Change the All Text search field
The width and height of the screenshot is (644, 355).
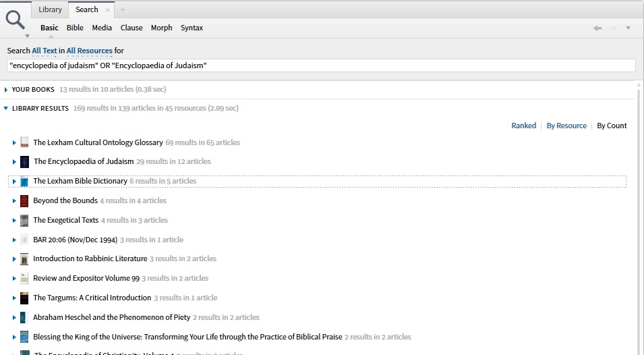coord(45,51)
